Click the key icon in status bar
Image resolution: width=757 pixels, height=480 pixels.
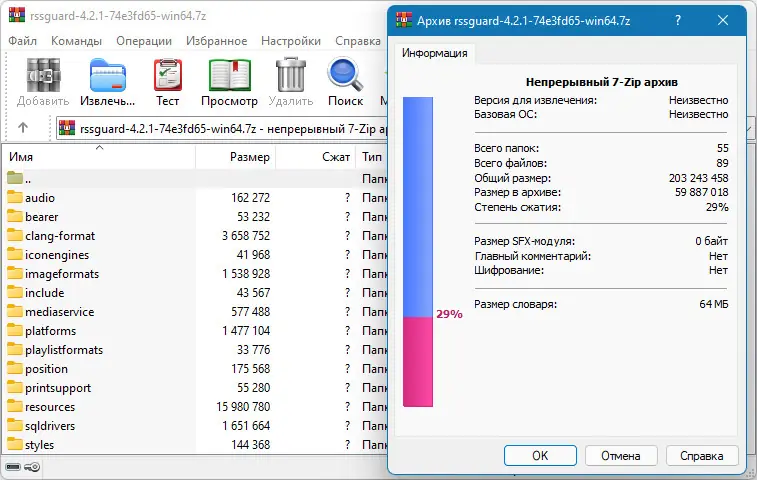32,467
